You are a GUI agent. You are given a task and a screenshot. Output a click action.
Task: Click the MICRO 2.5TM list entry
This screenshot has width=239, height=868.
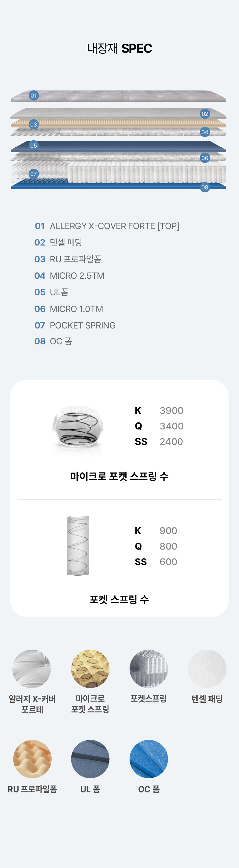pyautogui.click(x=77, y=276)
